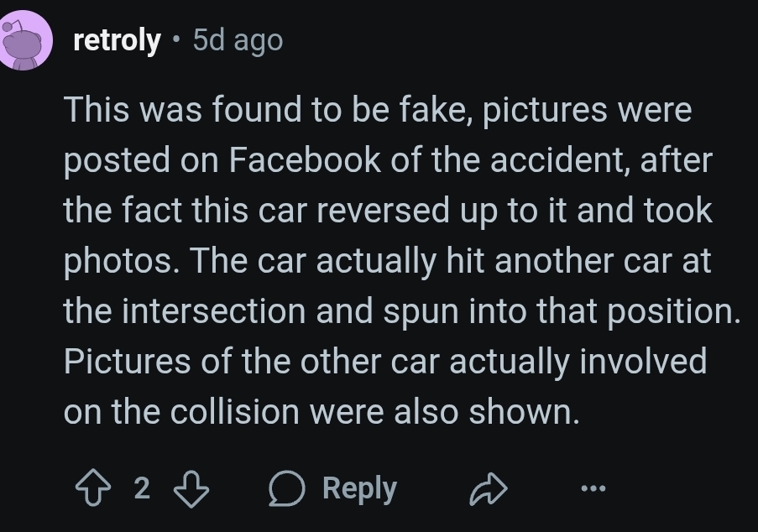Upvote retroly's comment
The image size is (758, 532).
coord(93,488)
